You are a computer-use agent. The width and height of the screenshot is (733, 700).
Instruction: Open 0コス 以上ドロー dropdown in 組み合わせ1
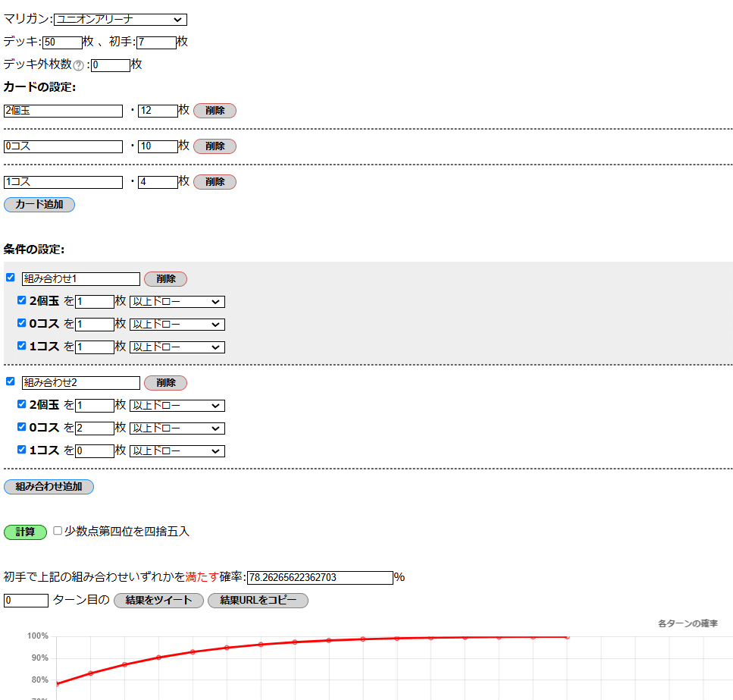tap(177, 325)
